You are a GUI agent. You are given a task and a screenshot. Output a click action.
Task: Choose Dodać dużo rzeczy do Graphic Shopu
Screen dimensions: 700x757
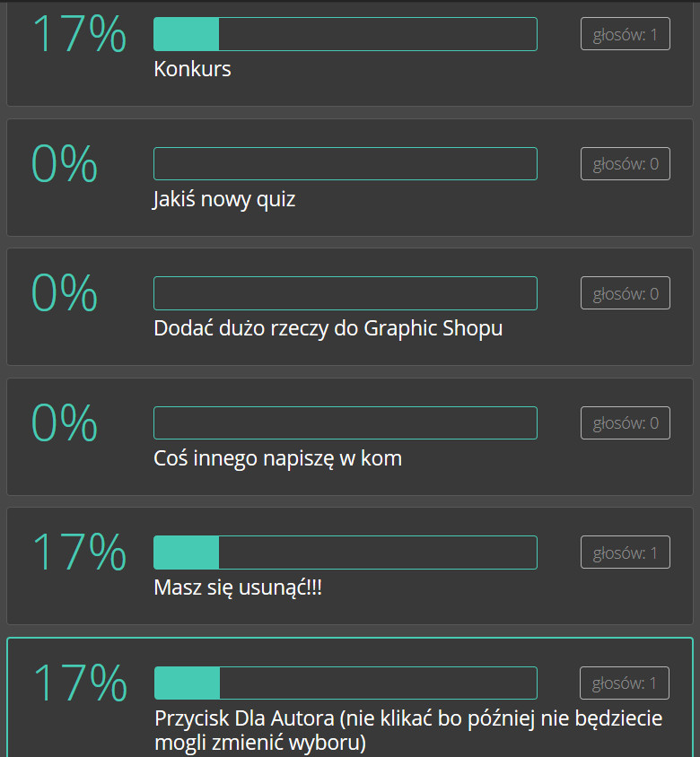click(328, 328)
